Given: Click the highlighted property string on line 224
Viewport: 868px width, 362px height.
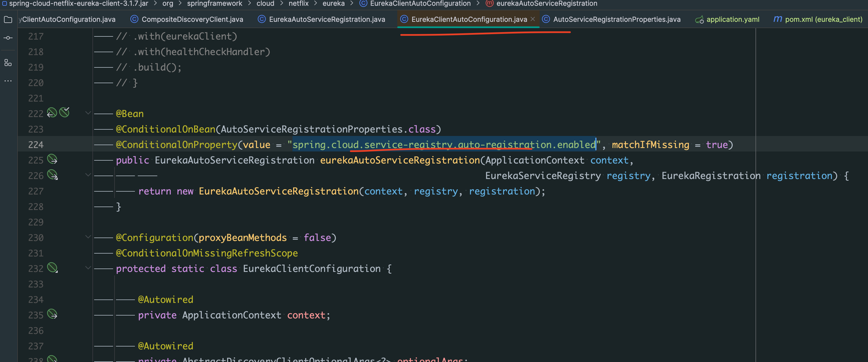Looking at the screenshot, I should [x=444, y=145].
